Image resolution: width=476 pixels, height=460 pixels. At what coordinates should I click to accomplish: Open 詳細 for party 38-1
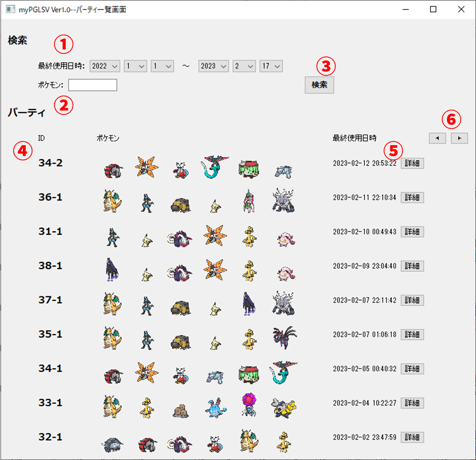click(x=412, y=266)
